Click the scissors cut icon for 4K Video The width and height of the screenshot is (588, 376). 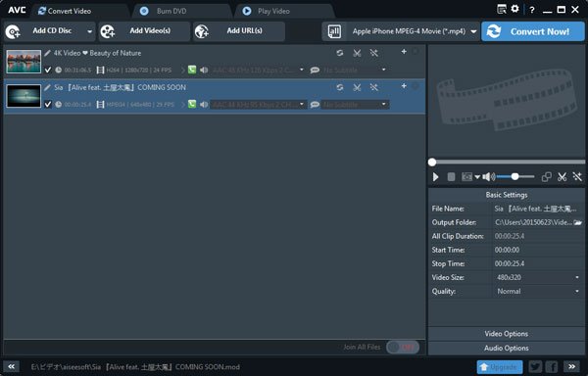coord(357,53)
